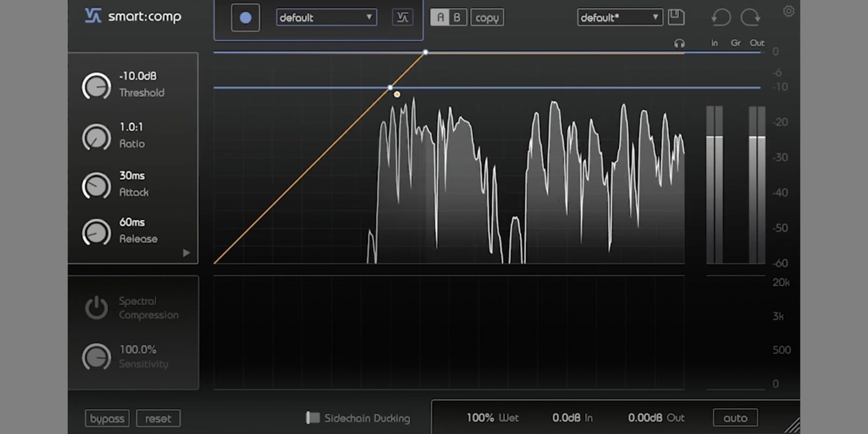Click the sonible logo icon beside profile dropdown
868x434 pixels.
tap(402, 18)
